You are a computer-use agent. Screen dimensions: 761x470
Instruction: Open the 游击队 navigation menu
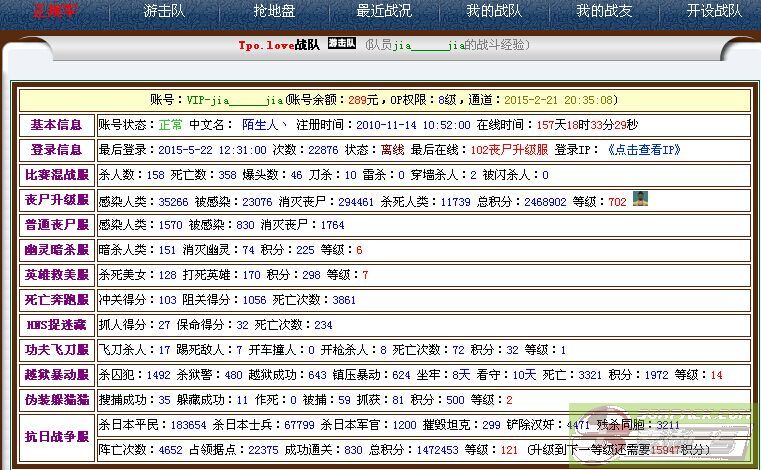[x=165, y=11]
